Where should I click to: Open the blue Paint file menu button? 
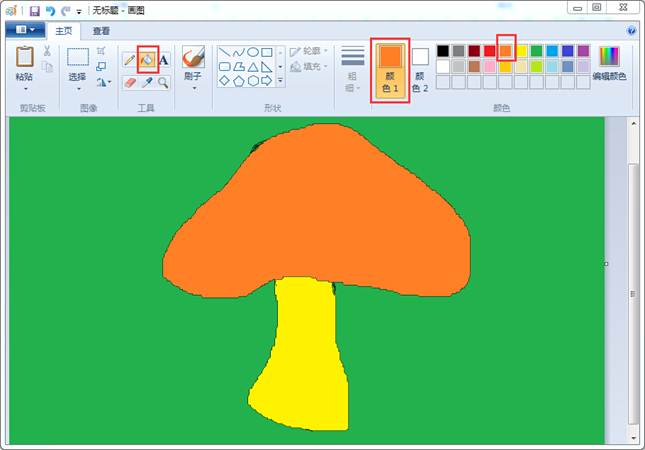(x=24, y=31)
